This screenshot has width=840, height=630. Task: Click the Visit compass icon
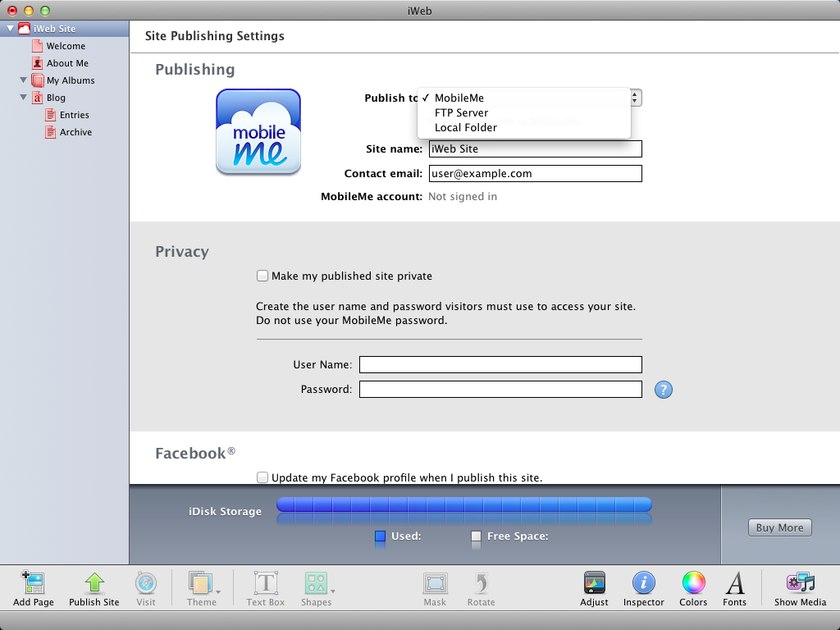pyautogui.click(x=145, y=582)
